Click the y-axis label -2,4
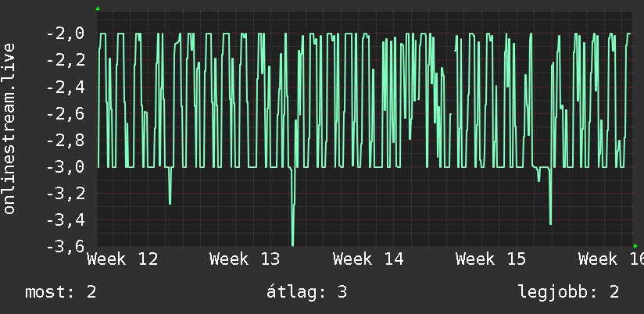 65,87
